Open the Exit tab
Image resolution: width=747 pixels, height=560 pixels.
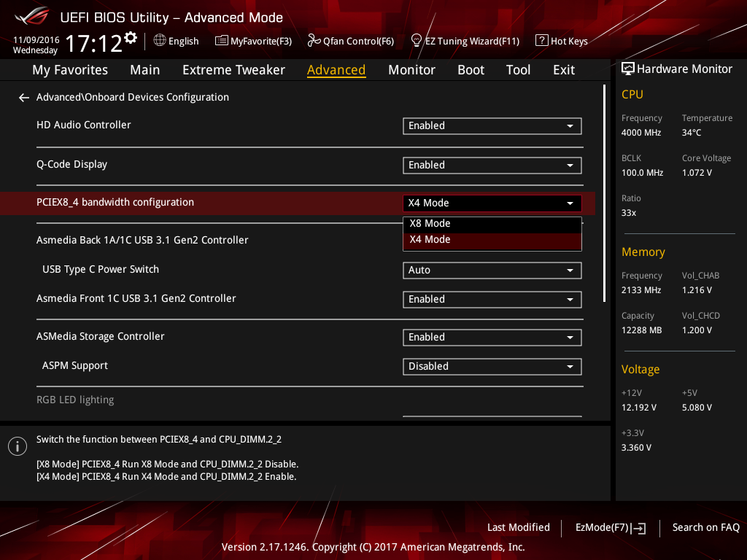point(564,70)
